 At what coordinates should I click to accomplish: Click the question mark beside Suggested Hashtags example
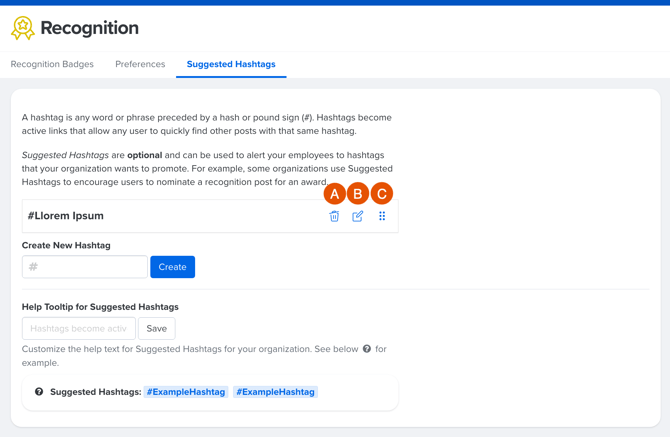click(x=39, y=392)
